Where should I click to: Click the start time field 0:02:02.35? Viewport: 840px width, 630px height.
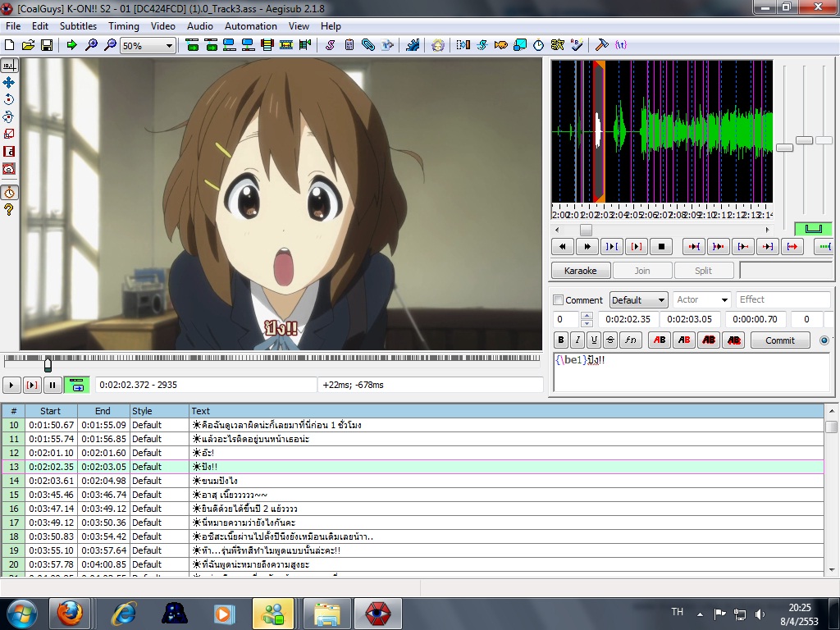[x=628, y=319]
